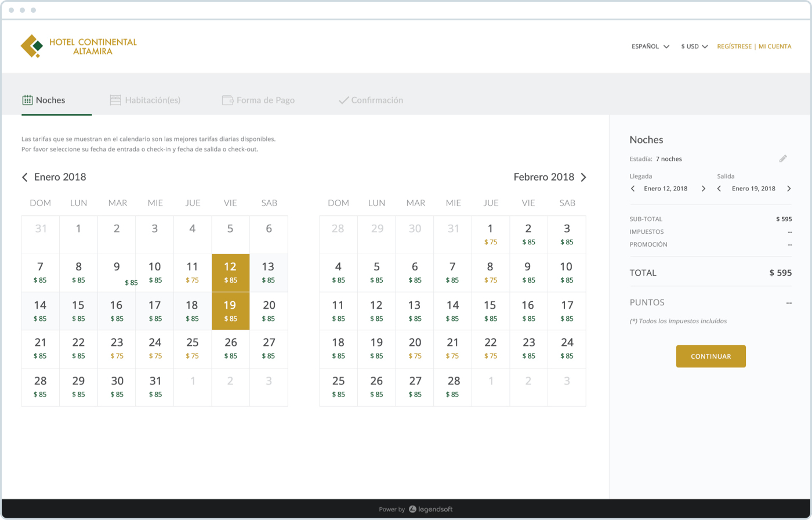
Task: Open the Español language dropdown
Action: click(x=650, y=46)
